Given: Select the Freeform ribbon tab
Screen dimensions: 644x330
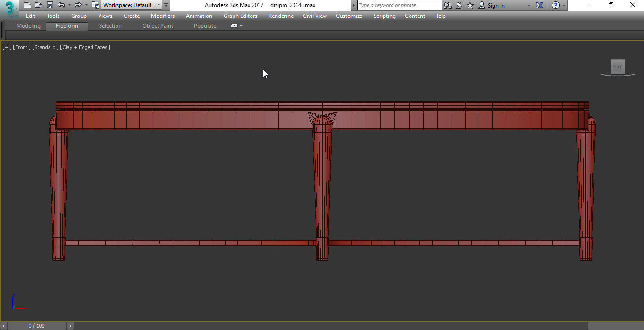Looking at the screenshot, I should click(67, 26).
